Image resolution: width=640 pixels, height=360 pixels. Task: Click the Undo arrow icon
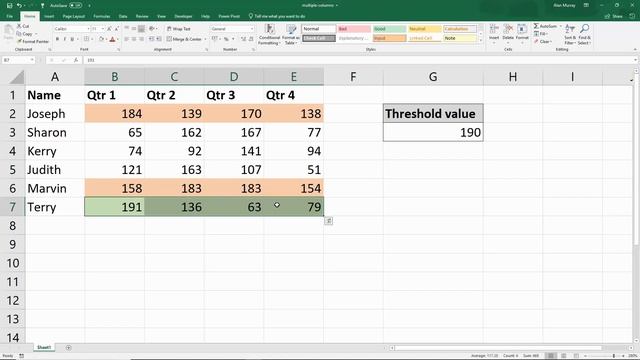(19, 5)
